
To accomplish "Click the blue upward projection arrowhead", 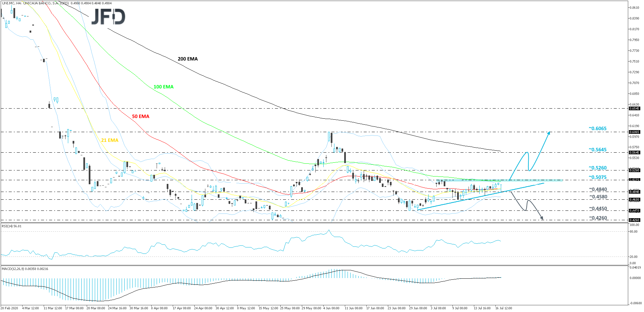I will coord(549,133).
